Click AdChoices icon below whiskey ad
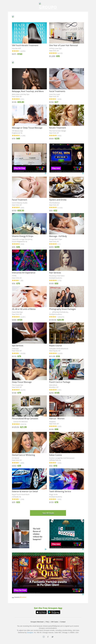Image resolution: width=96 pixels, height=644 pixels. 46,549
